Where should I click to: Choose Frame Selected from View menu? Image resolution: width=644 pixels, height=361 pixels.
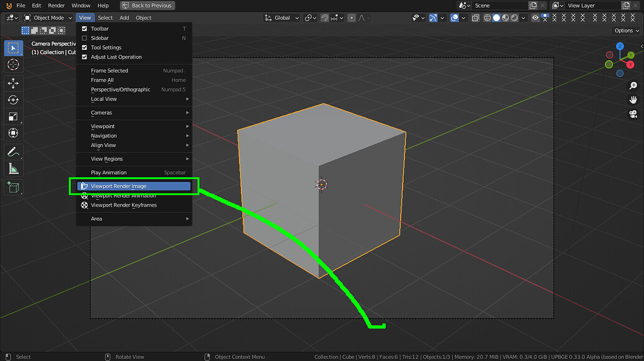click(134, 70)
